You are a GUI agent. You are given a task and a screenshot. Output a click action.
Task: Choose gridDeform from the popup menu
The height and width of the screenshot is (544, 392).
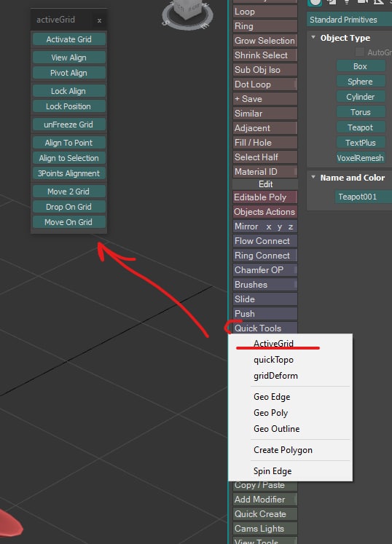(x=290, y=376)
